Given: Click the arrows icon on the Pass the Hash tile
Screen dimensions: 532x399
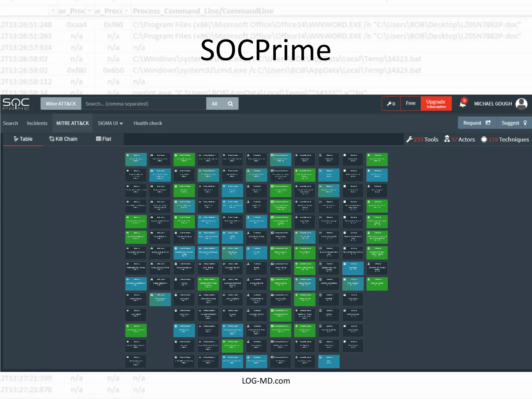Looking at the screenshot, I should tap(296, 233).
